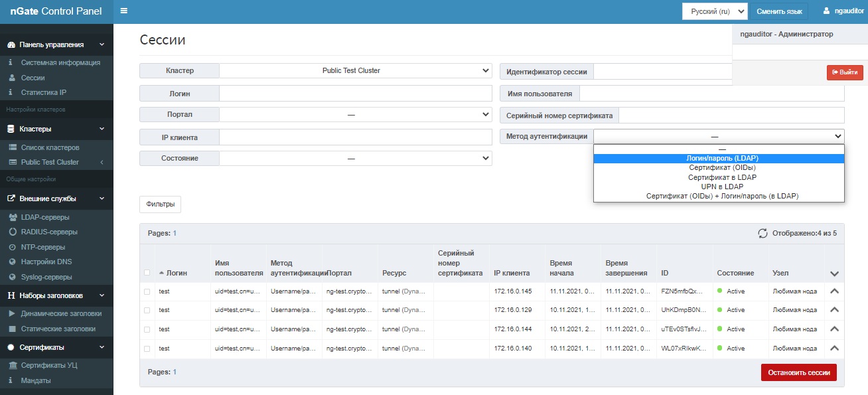Collapse the row for IP 172.16.0.129

coord(834,310)
